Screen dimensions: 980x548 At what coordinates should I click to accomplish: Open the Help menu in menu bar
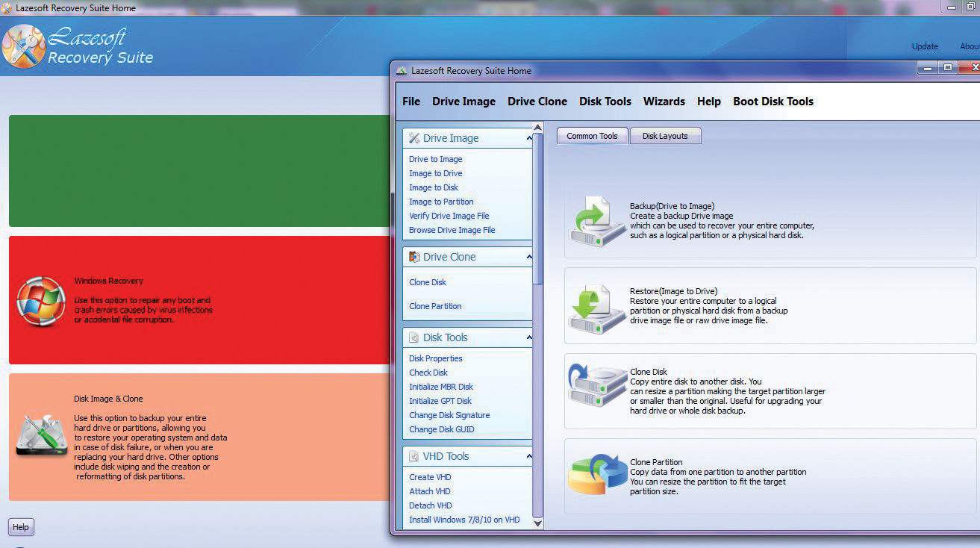709,102
